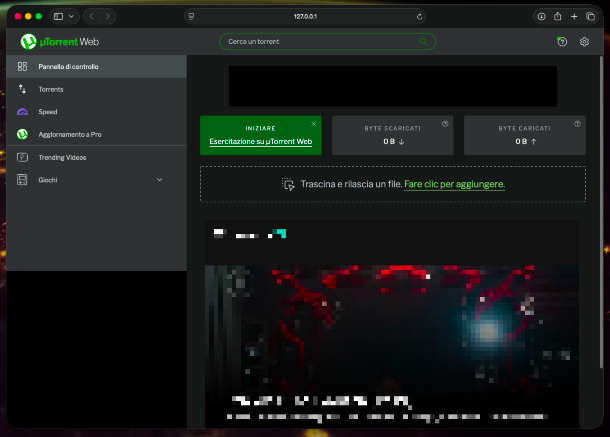Open the Safari sidebar dropdown arrow
The image size is (610, 437).
coord(71,16)
